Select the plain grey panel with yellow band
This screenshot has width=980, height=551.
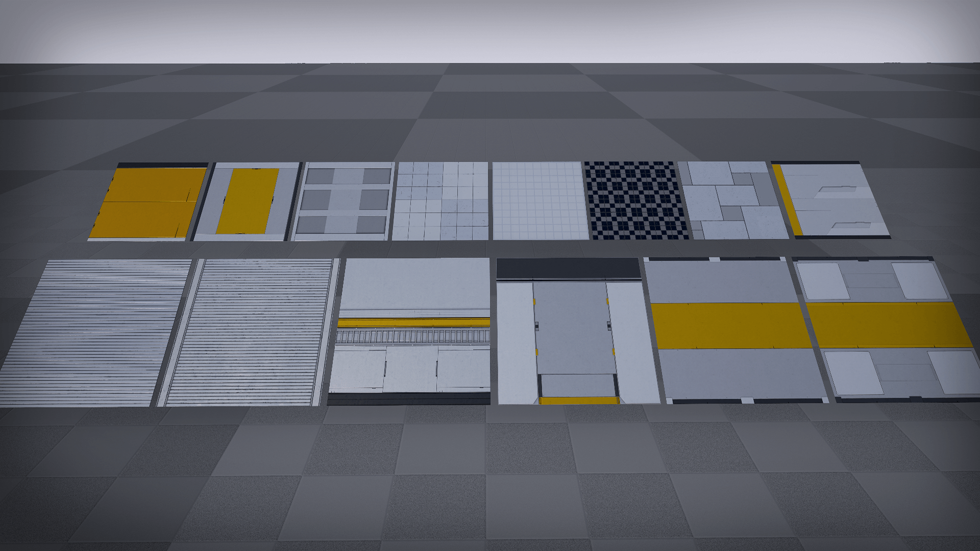pos(736,330)
